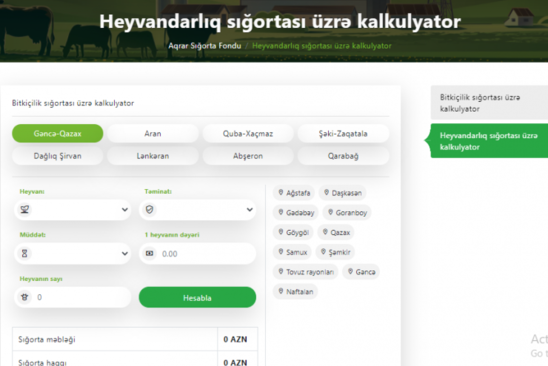This screenshot has width=548, height=366.
Task: Select the Gəncə-Qazax region toggle
Action: (58, 134)
